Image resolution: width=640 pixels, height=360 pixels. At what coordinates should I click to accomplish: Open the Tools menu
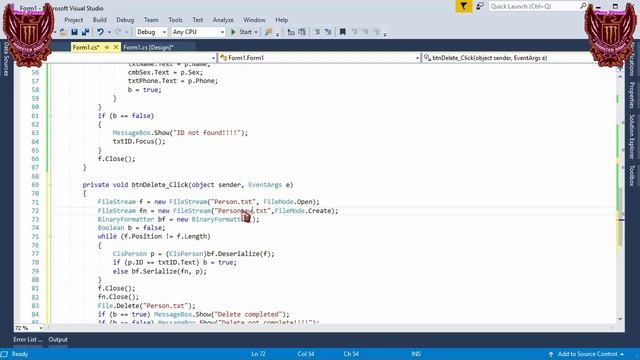click(x=176, y=20)
